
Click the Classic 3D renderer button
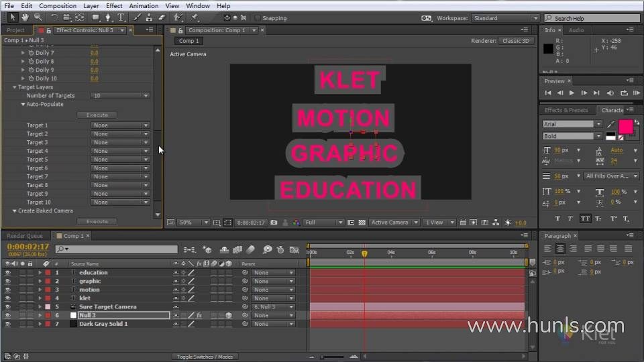pyautogui.click(x=516, y=41)
